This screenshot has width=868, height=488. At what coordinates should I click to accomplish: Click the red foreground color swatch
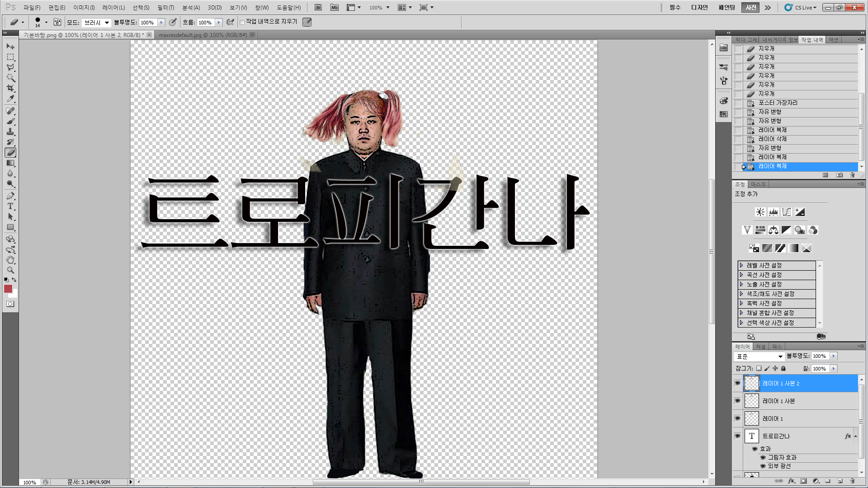[x=8, y=289]
